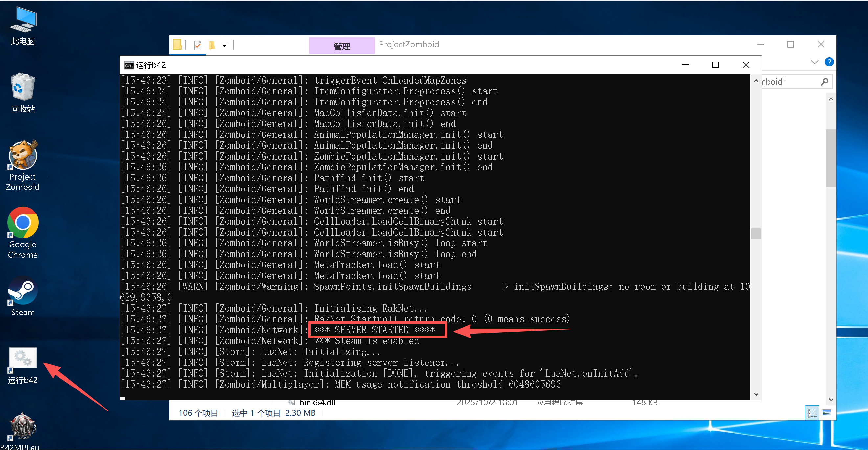The image size is (868, 450).
Task: Click the console vertical scrollbar thumb
Action: [x=755, y=234]
